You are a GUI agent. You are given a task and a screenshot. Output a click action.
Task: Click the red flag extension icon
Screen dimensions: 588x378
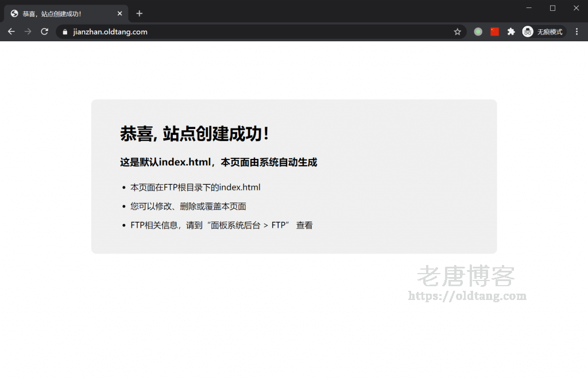pos(494,32)
